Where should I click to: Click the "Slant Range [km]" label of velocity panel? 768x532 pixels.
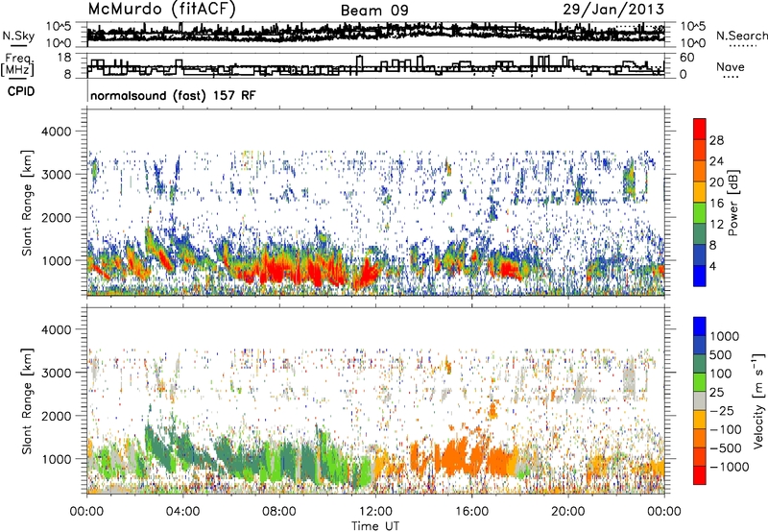click(x=27, y=400)
